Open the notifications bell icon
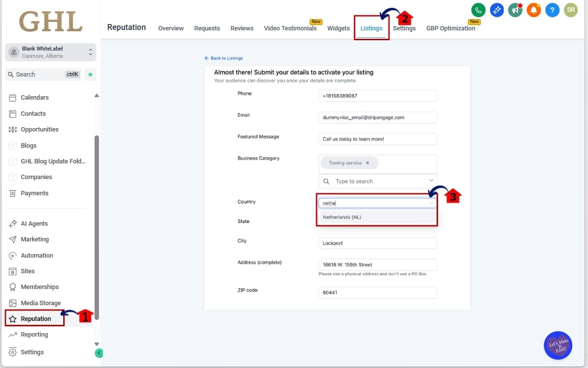 point(534,10)
